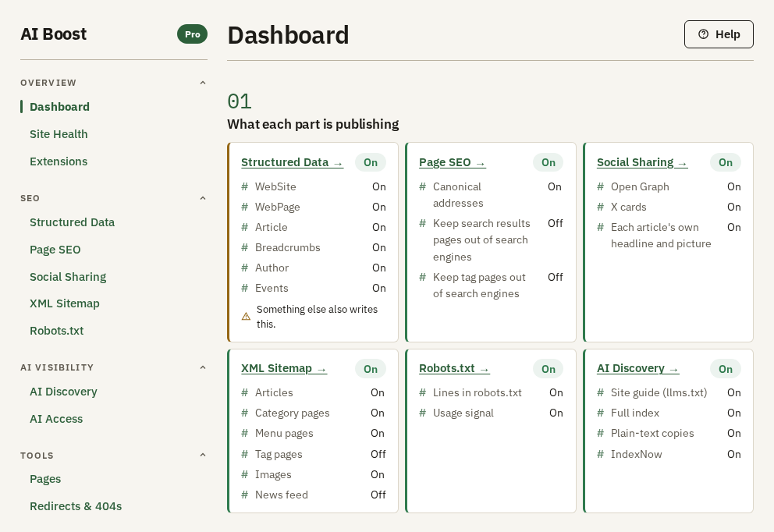Click the hash icon beside IndexNow

(600, 454)
